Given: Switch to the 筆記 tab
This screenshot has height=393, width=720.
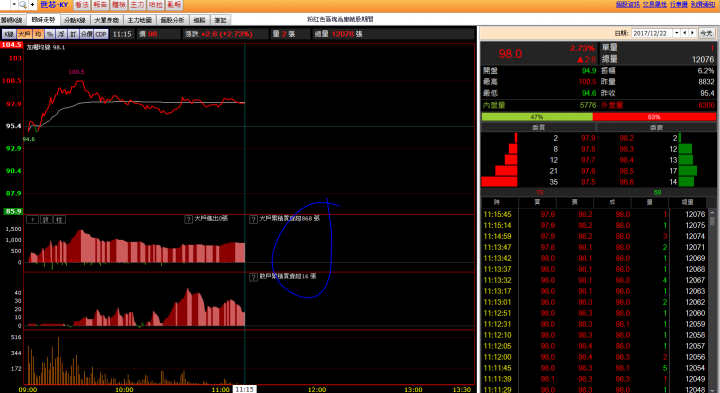Looking at the screenshot, I should [220, 20].
